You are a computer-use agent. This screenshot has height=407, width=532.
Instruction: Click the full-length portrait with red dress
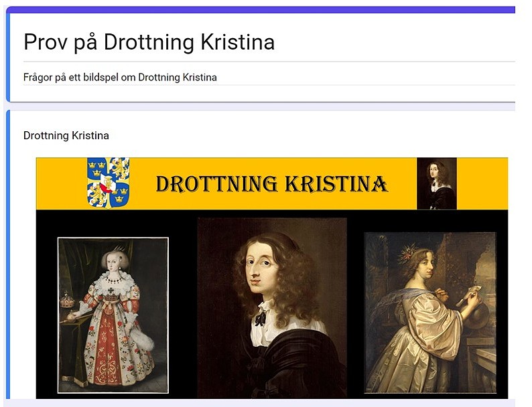click(x=113, y=315)
